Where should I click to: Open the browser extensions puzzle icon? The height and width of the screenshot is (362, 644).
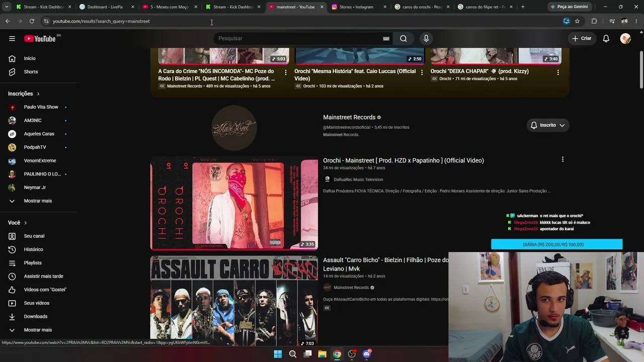pyautogui.click(x=594, y=21)
